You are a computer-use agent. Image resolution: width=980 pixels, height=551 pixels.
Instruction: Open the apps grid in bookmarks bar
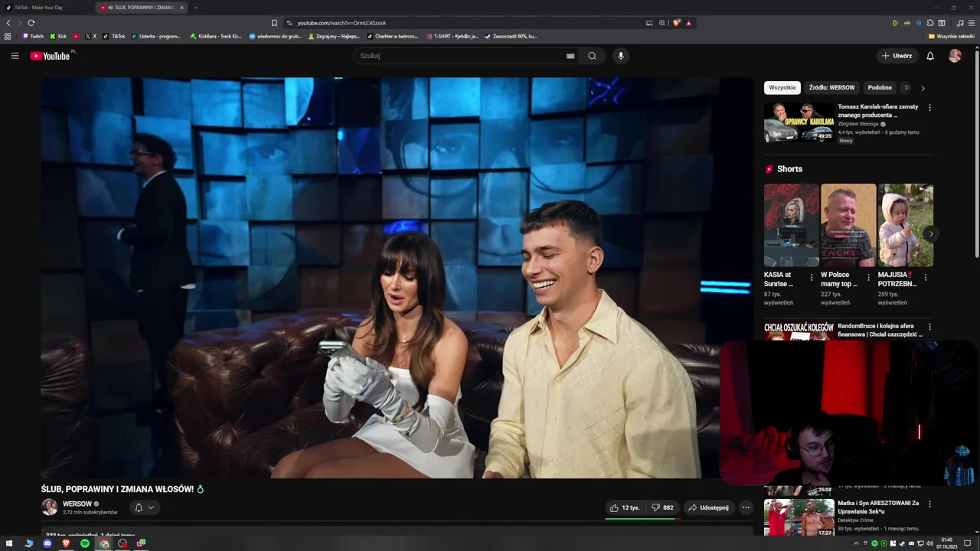pyautogui.click(x=8, y=36)
